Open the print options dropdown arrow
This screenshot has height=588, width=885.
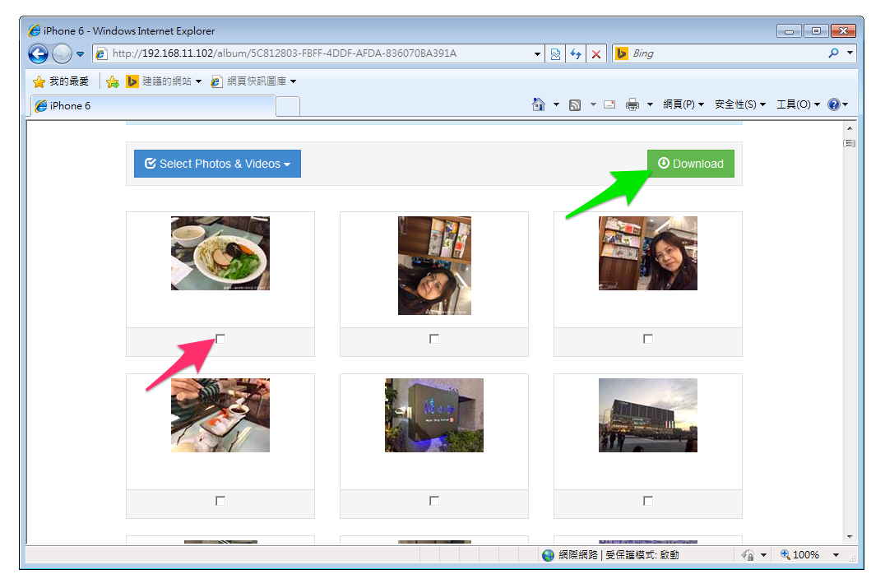coord(650,104)
